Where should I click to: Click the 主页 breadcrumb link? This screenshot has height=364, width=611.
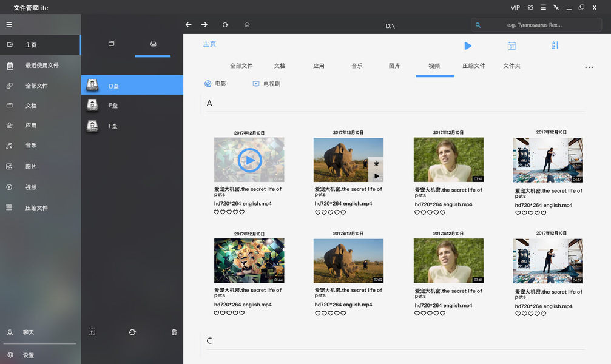pyautogui.click(x=209, y=44)
